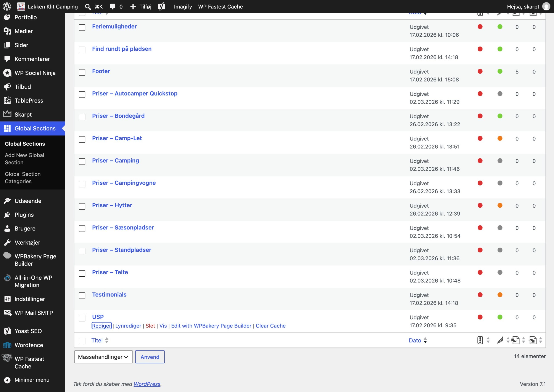Click the Wordfence sidebar icon
This screenshot has width=554, height=392.
tap(7, 345)
